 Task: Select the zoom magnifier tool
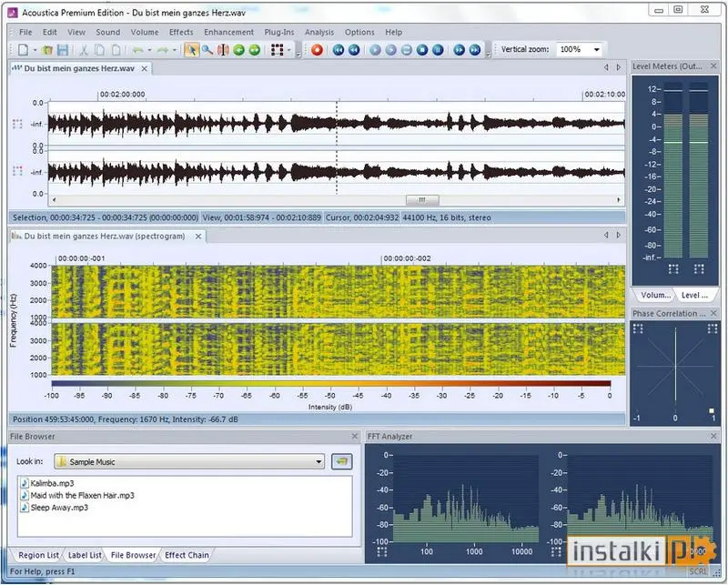207,50
